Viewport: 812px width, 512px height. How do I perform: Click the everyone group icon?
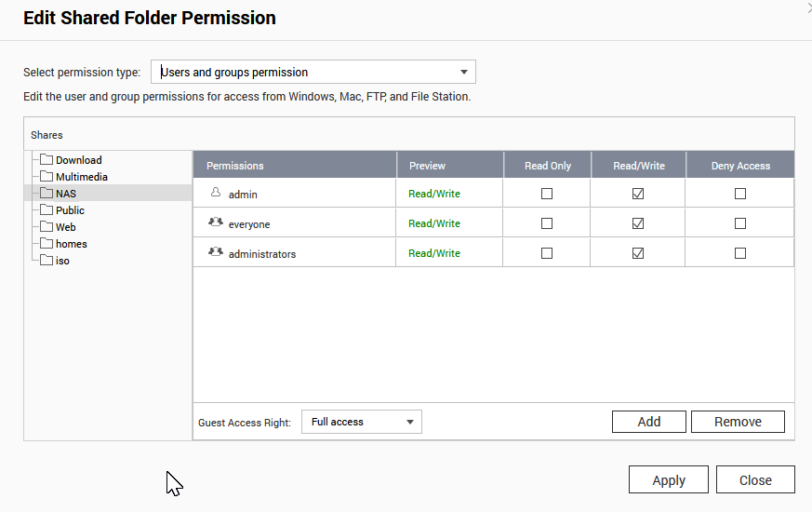pos(216,223)
